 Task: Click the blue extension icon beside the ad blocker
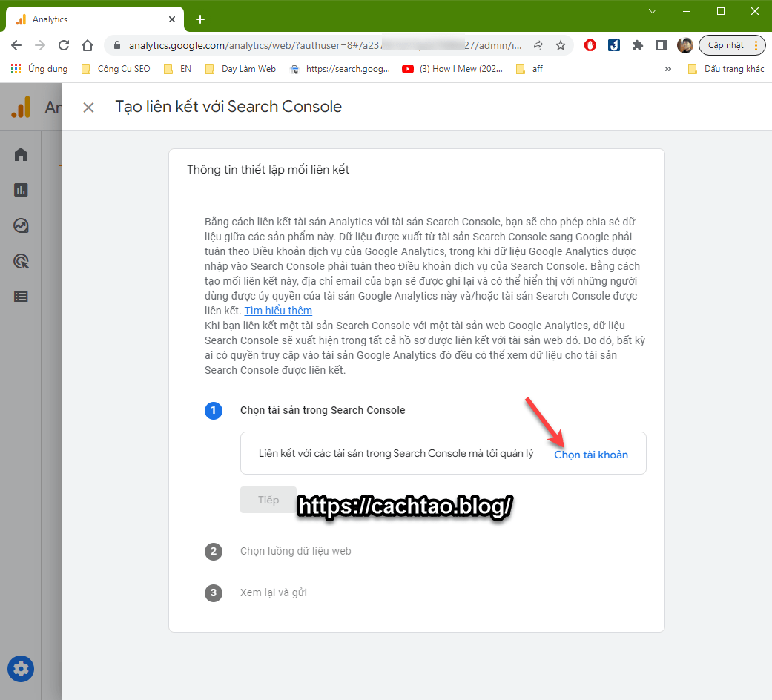pyautogui.click(x=613, y=45)
